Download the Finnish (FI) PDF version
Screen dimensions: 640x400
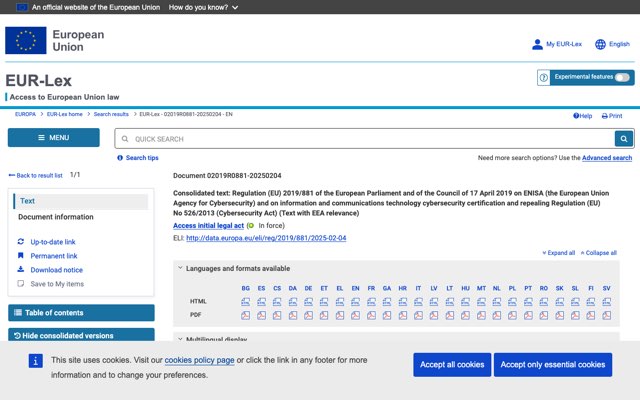tap(591, 316)
